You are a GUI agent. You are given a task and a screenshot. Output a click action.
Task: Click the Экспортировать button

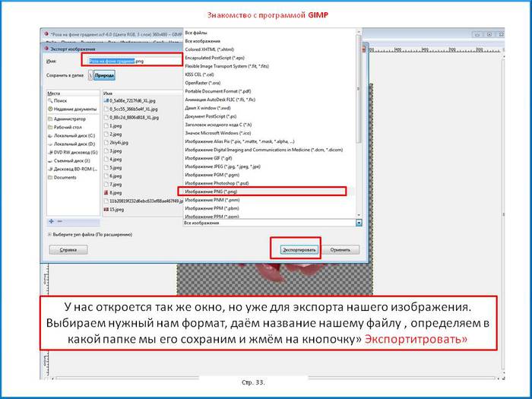[299, 250]
